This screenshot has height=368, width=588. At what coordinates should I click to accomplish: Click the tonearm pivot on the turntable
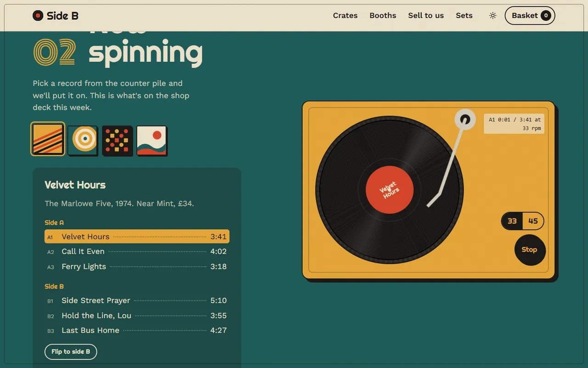click(465, 120)
